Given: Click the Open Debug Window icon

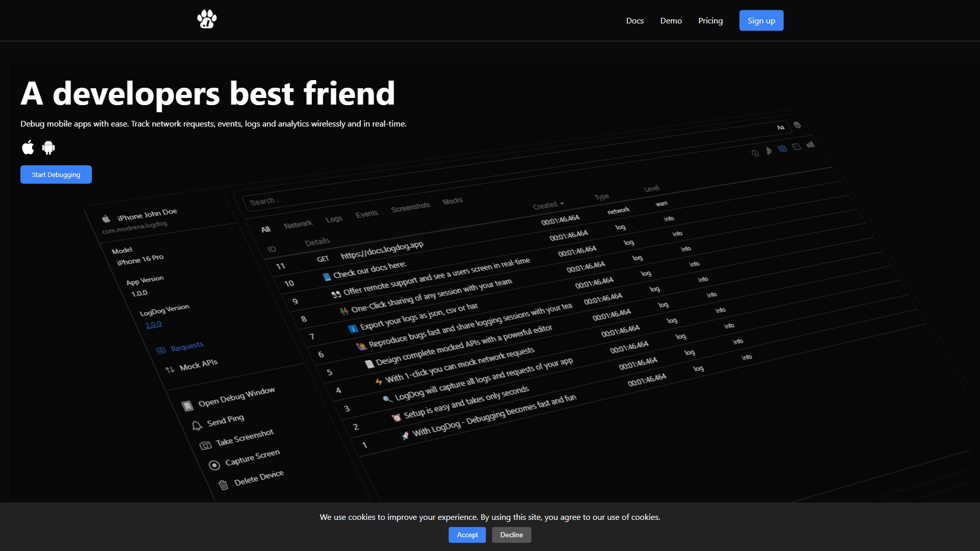Looking at the screenshot, I should [187, 406].
